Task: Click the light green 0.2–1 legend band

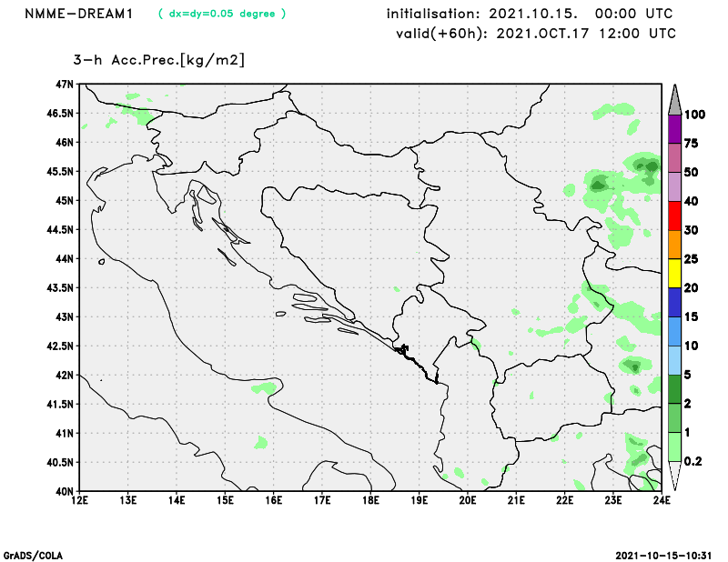Action: tap(674, 447)
